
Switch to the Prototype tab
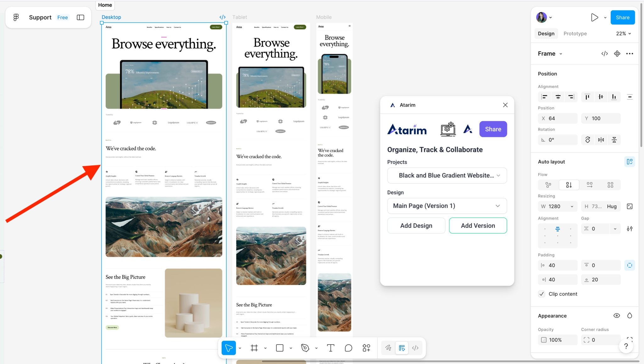[575, 34]
